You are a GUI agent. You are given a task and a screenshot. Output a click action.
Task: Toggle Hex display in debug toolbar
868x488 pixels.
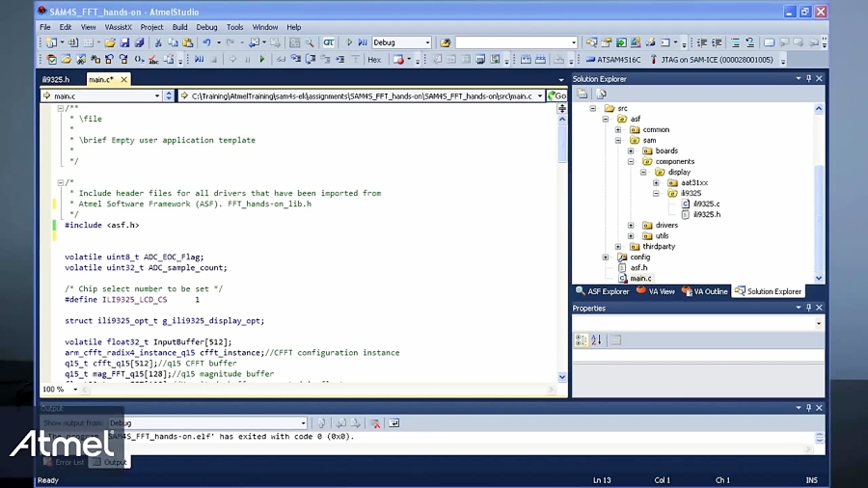[x=374, y=60]
